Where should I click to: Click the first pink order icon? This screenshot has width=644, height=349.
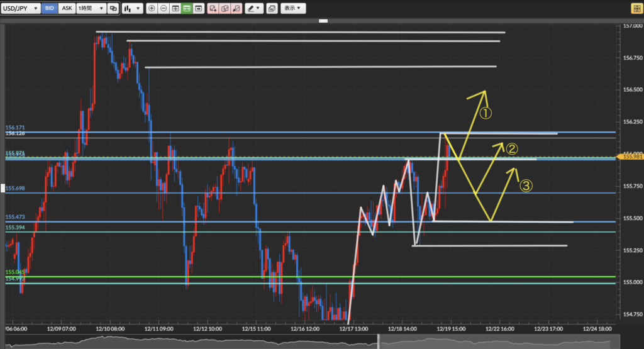(213, 9)
